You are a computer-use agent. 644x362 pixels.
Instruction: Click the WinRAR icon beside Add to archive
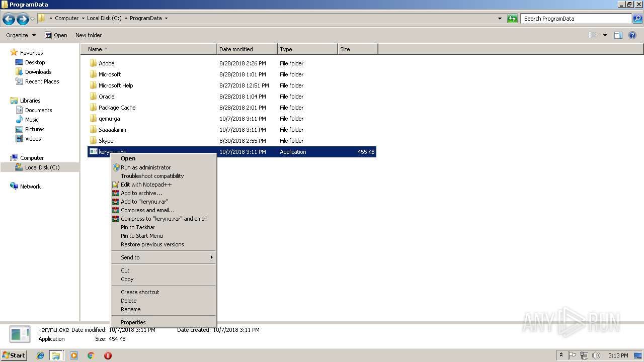(116, 193)
